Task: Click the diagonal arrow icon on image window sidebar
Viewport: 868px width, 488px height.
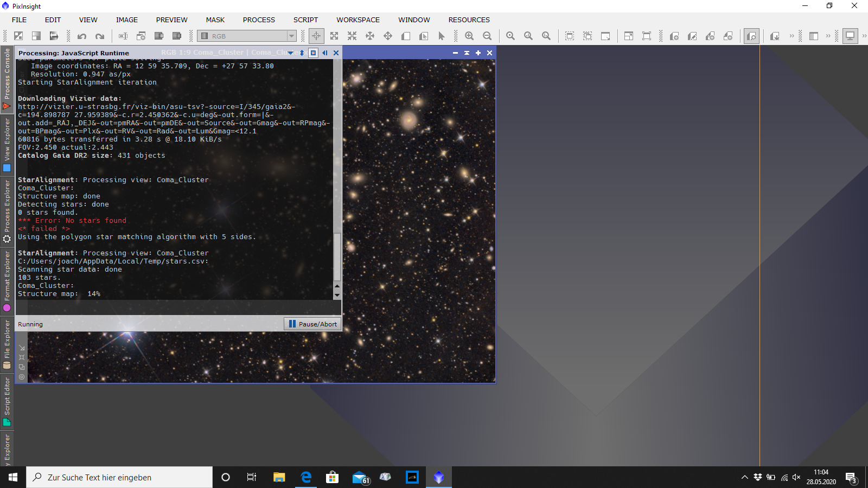Action: click(x=22, y=348)
